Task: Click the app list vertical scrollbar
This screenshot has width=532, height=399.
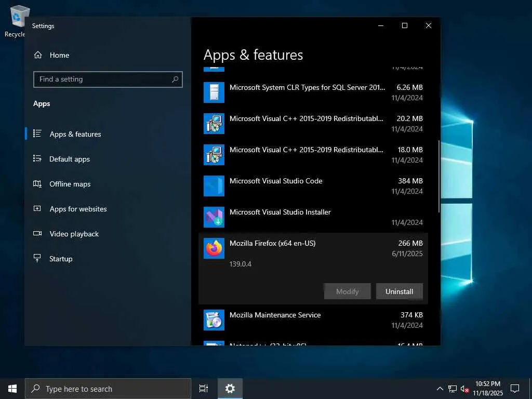Action: (x=438, y=177)
